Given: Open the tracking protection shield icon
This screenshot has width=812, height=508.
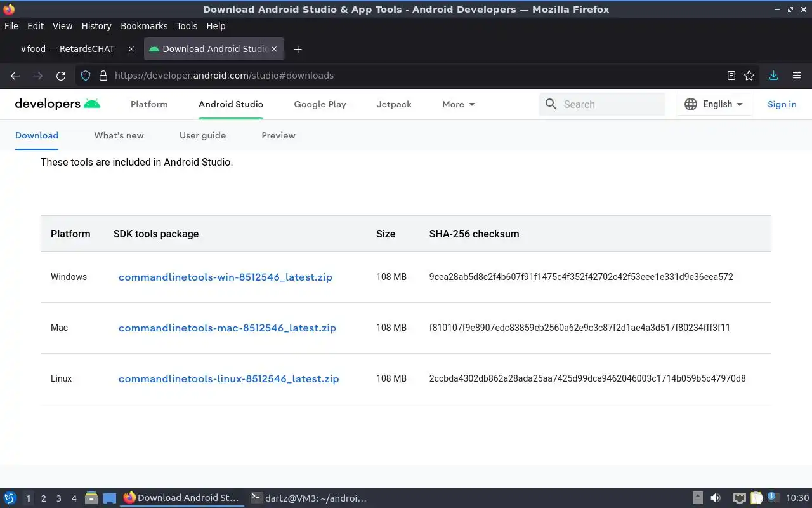Looking at the screenshot, I should coord(86,76).
